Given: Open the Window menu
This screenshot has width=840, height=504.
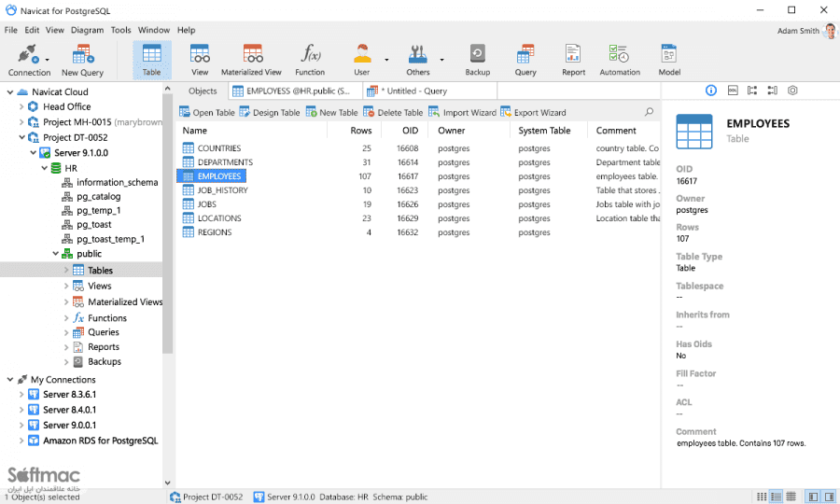Looking at the screenshot, I should (x=154, y=30).
